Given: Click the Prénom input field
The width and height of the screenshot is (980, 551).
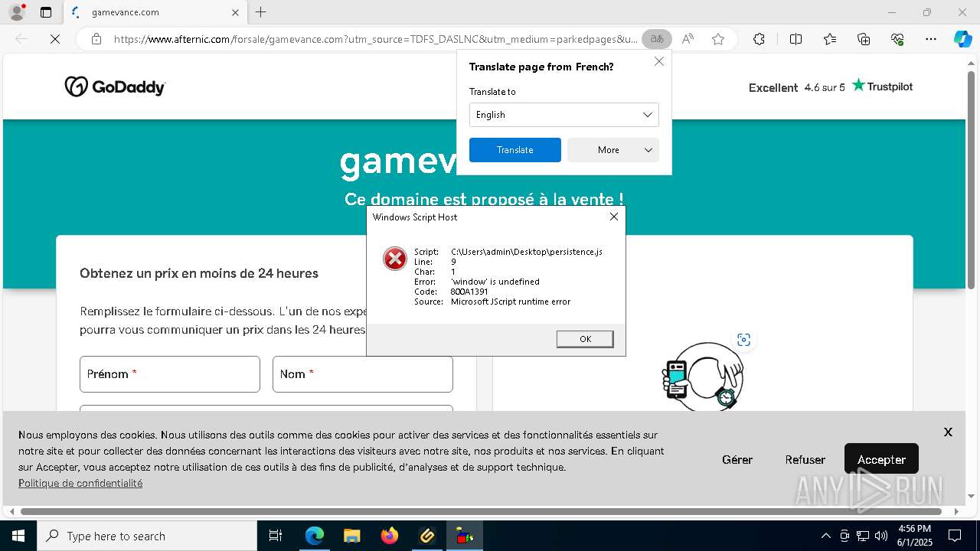Looking at the screenshot, I should pos(170,374).
